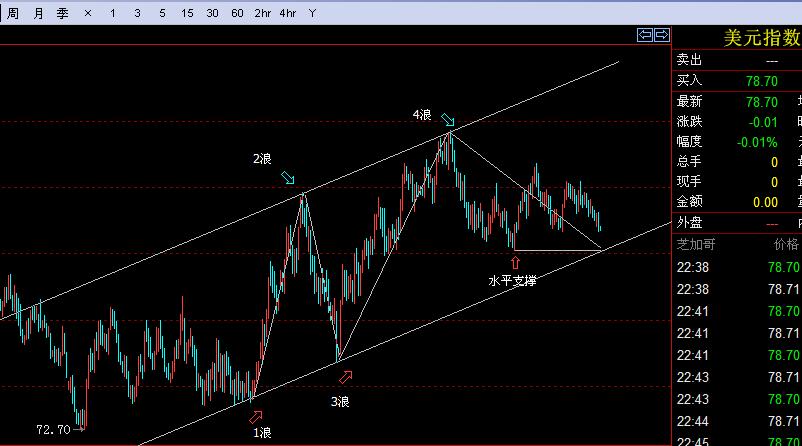Click the 3浪 wave annotation
The width and height of the screenshot is (802, 446).
click(340, 402)
